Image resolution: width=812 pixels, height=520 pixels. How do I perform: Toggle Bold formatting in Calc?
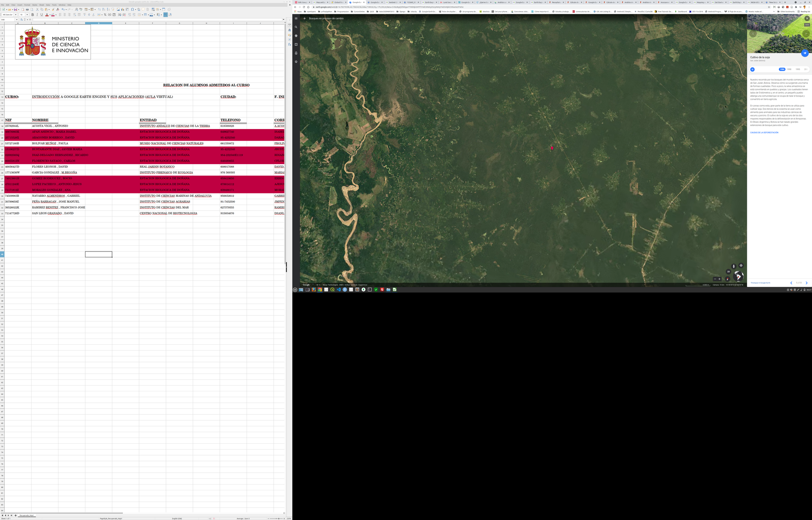tap(33, 15)
